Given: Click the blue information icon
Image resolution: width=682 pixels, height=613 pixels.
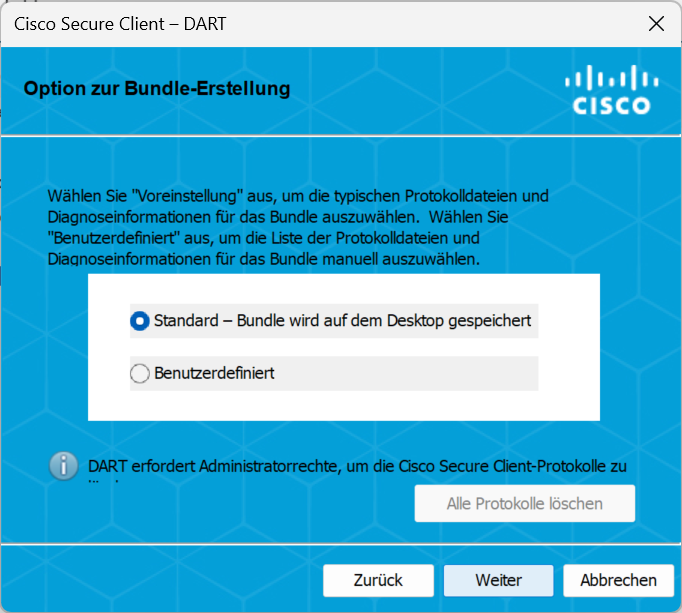Looking at the screenshot, I should 64,465.
